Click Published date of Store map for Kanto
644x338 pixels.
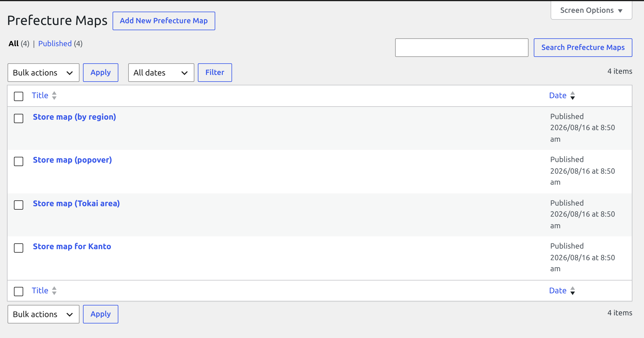point(583,258)
